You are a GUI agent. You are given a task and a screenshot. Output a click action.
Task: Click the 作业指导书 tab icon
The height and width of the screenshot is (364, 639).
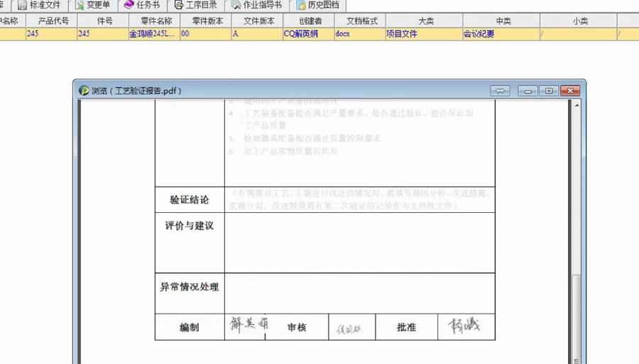click(236, 5)
